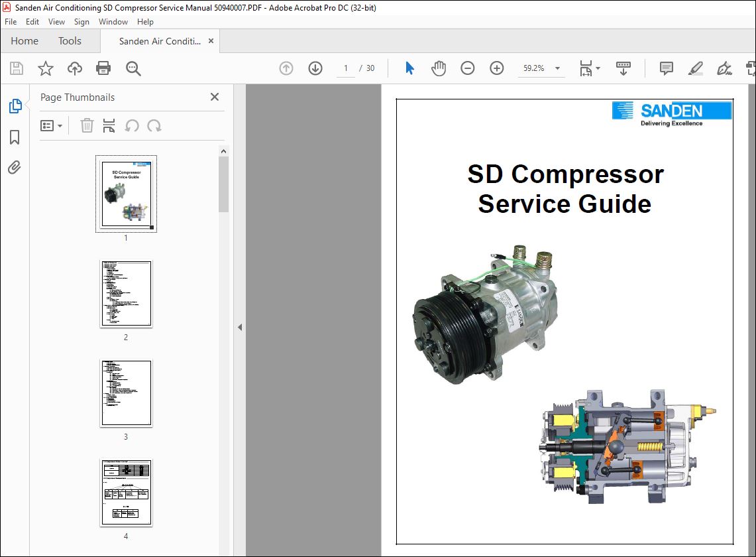Close the Sanden document tab
This screenshot has height=557, width=756.
click(x=211, y=41)
